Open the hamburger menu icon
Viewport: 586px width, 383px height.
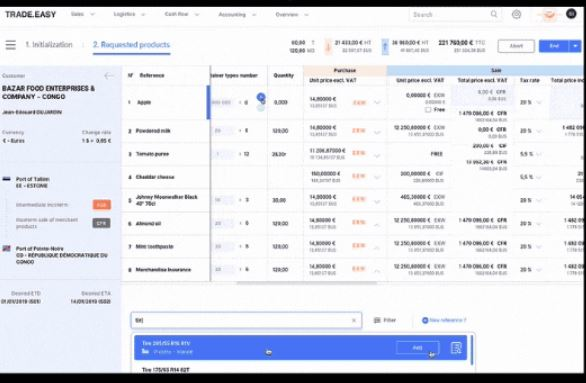(10, 45)
